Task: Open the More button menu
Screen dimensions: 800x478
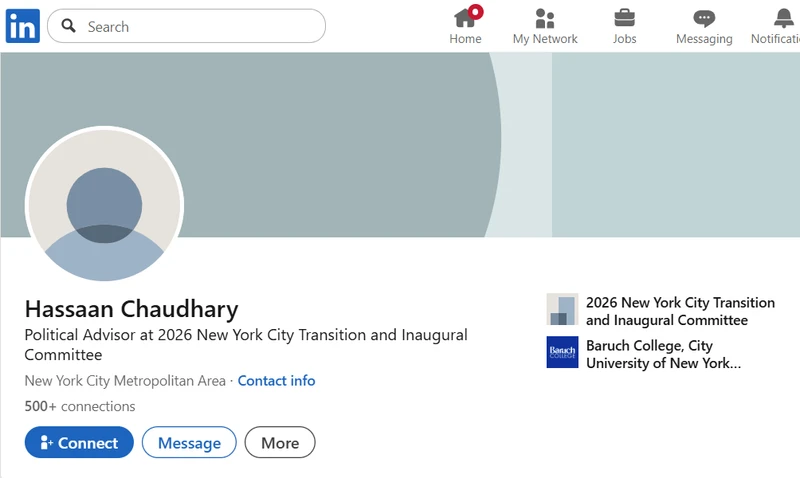Action: tap(280, 442)
